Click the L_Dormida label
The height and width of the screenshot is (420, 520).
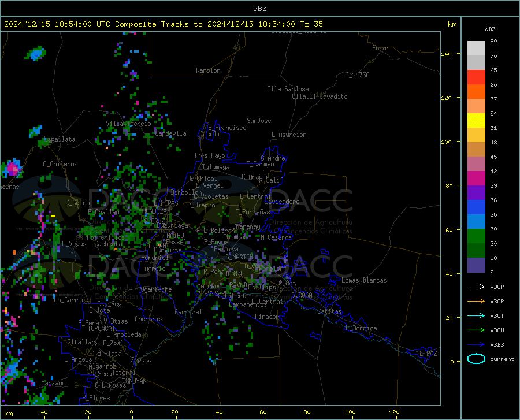[x=361, y=328]
